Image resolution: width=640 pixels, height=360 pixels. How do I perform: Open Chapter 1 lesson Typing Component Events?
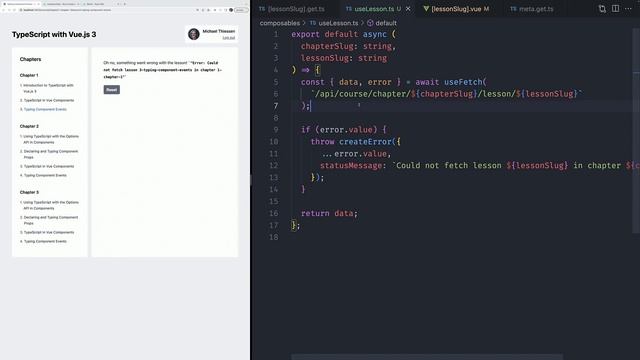pyautogui.click(x=43, y=109)
